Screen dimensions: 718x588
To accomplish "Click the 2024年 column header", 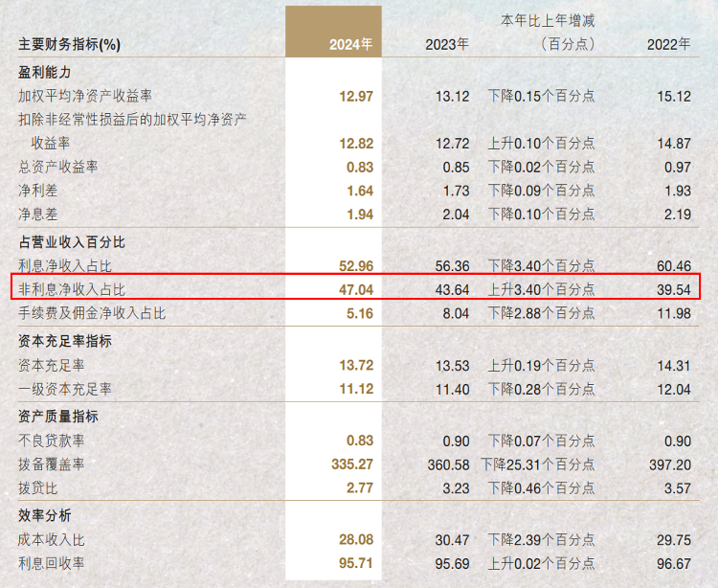I will (x=350, y=45).
